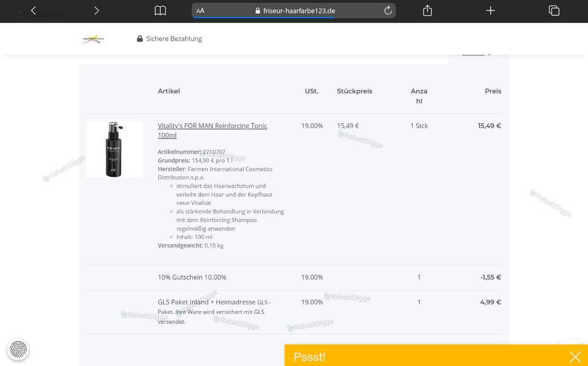Click the GLS Paket Inland shipping text
This screenshot has width=588, height=366.
point(214,311)
